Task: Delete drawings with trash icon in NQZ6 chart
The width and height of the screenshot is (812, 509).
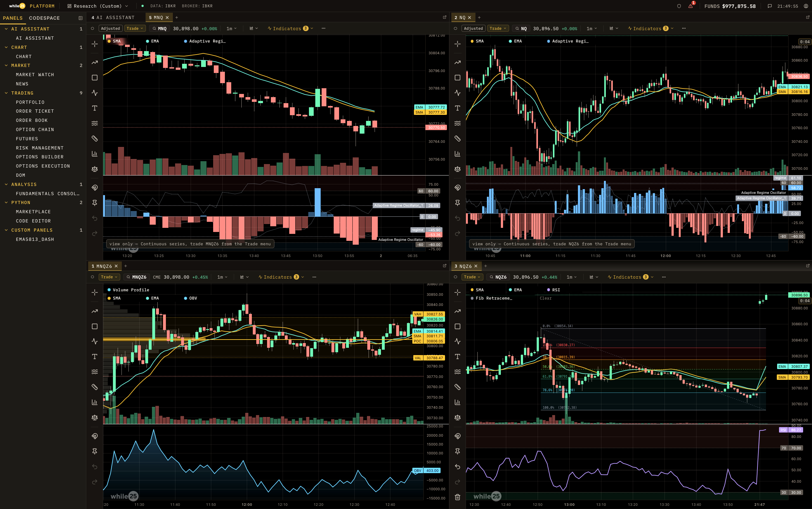Action: pyautogui.click(x=457, y=497)
